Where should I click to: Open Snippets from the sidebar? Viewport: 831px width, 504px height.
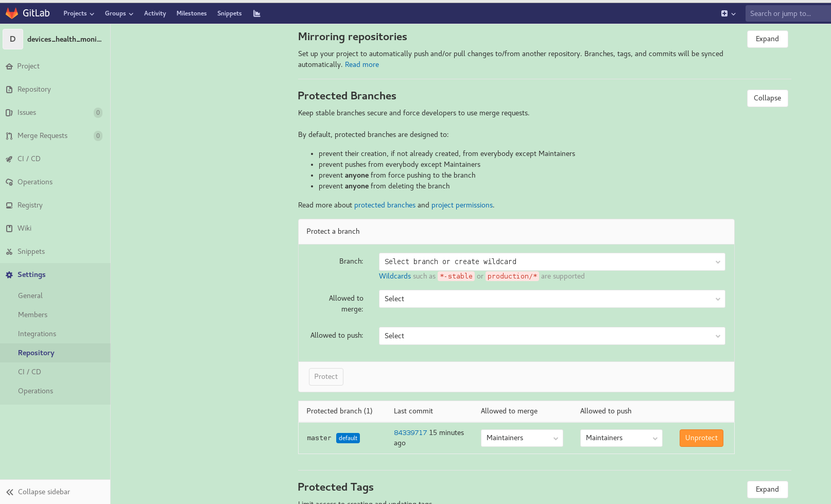click(x=31, y=251)
